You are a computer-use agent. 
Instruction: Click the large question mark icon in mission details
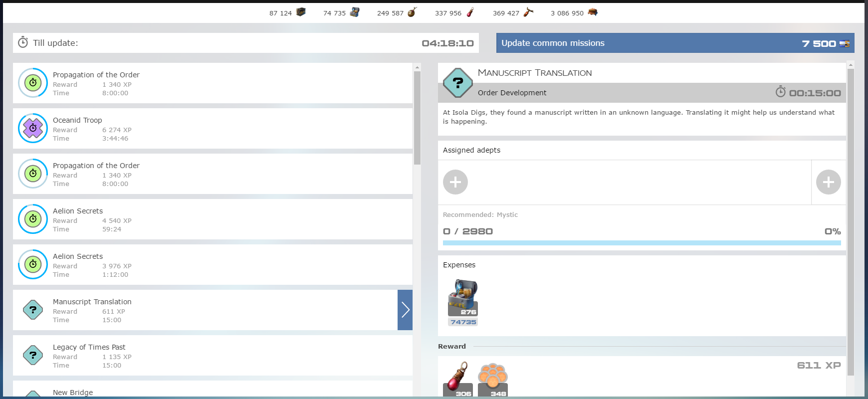[x=457, y=83]
